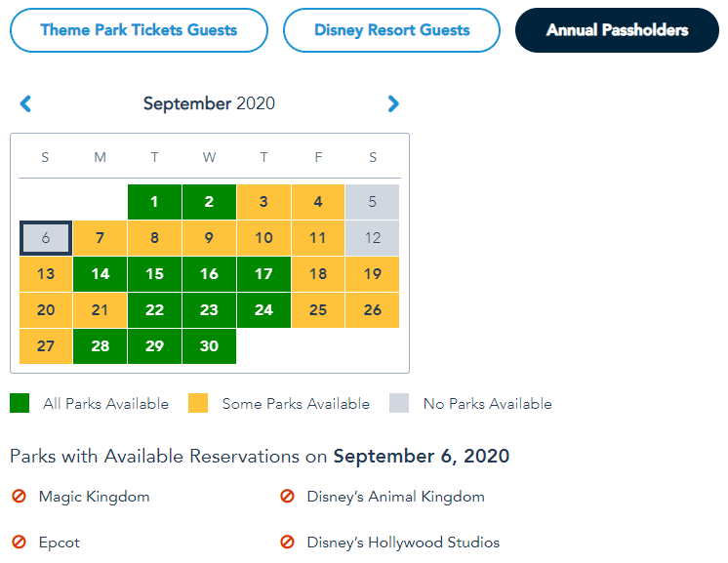Click unavailable icon beside Disney's Hollywood Studios
728x563 pixels.
pos(287,543)
